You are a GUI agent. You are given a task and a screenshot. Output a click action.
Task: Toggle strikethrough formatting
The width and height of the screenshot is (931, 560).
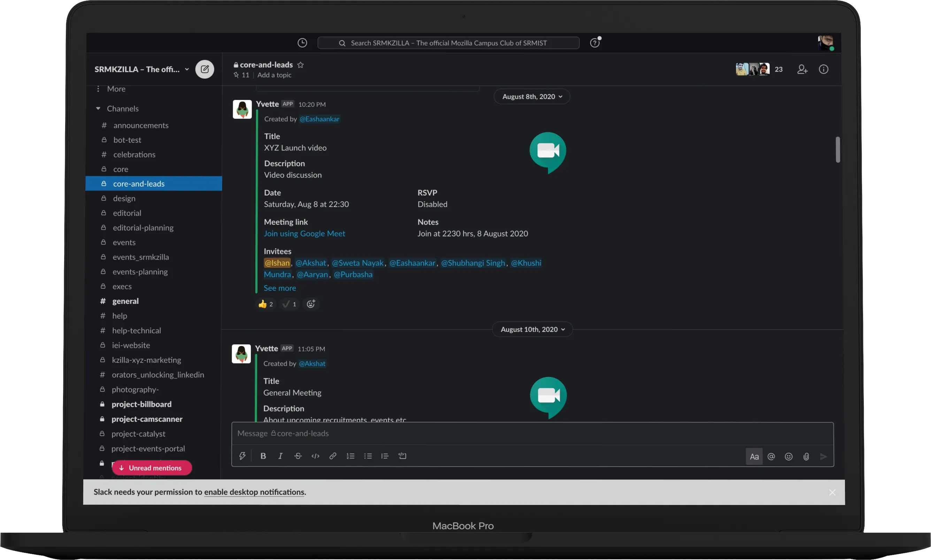coord(298,456)
